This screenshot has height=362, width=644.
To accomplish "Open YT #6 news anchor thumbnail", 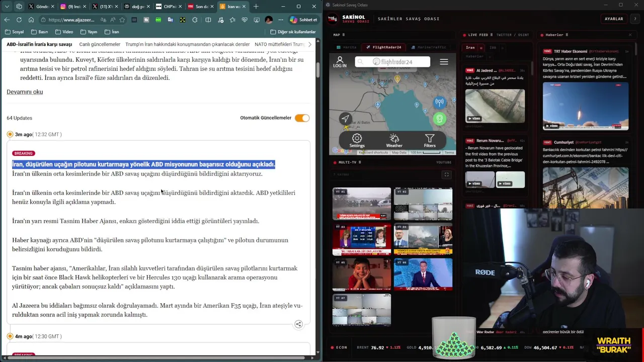I will pos(423,274).
